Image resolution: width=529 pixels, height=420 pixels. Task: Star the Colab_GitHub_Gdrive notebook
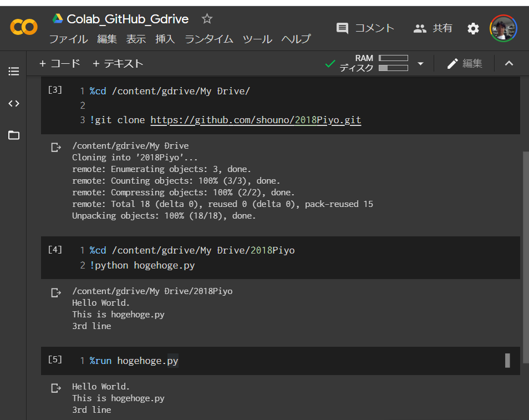click(x=207, y=18)
